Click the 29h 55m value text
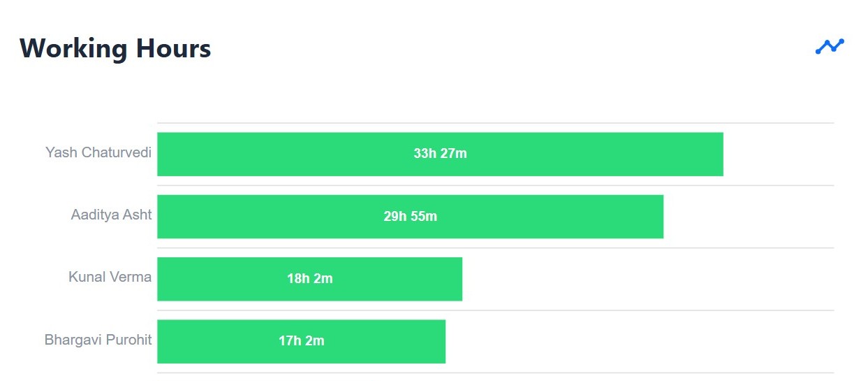Image resolution: width=868 pixels, height=381 pixels. [410, 217]
